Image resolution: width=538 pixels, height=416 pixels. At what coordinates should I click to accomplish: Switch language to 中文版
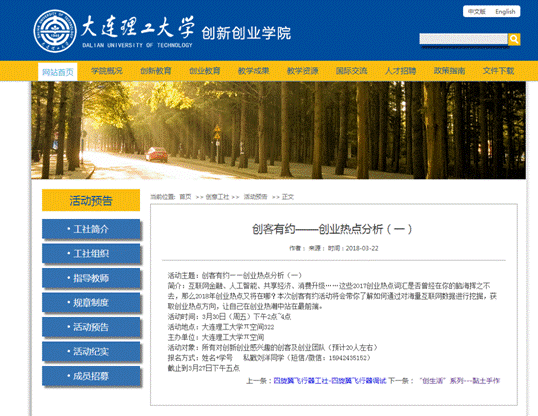pyautogui.click(x=477, y=12)
